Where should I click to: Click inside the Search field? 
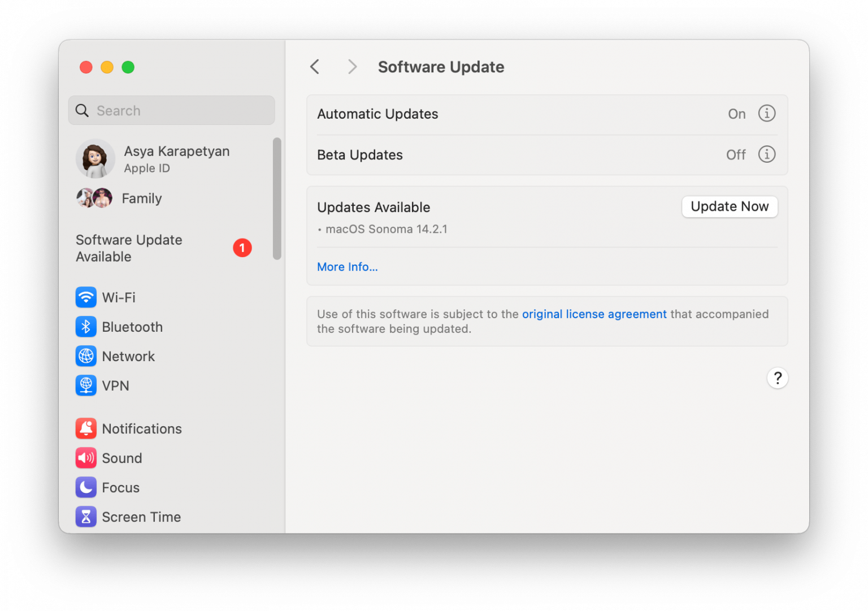(x=171, y=110)
